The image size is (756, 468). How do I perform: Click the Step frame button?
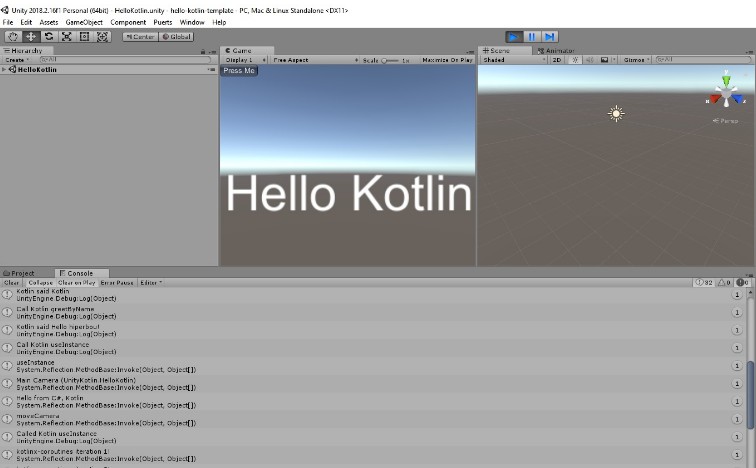coord(550,37)
